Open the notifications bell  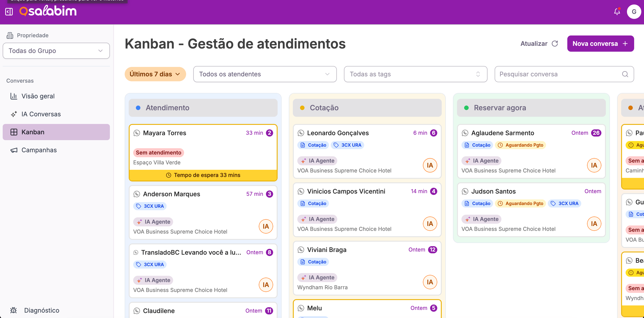[617, 11]
